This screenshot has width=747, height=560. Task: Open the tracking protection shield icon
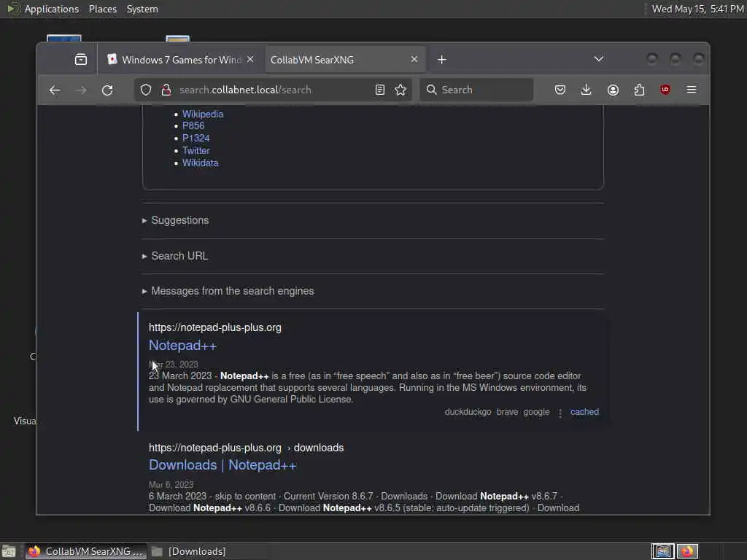pyautogui.click(x=146, y=90)
